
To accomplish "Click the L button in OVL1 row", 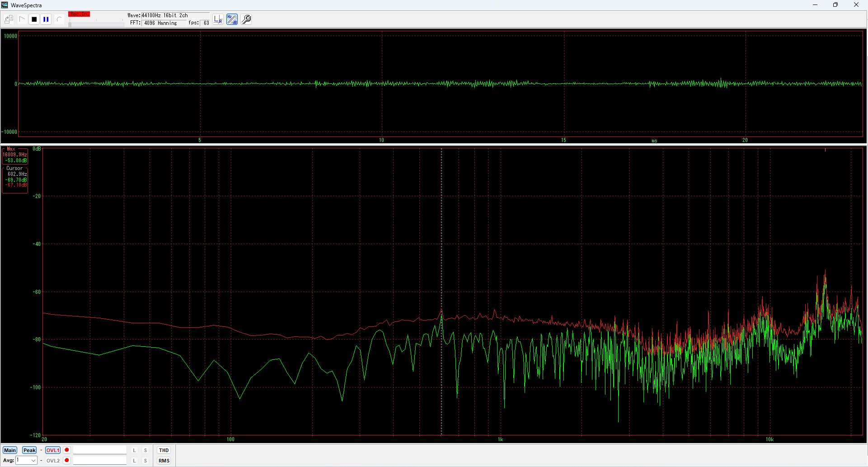I will coord(134,450).
